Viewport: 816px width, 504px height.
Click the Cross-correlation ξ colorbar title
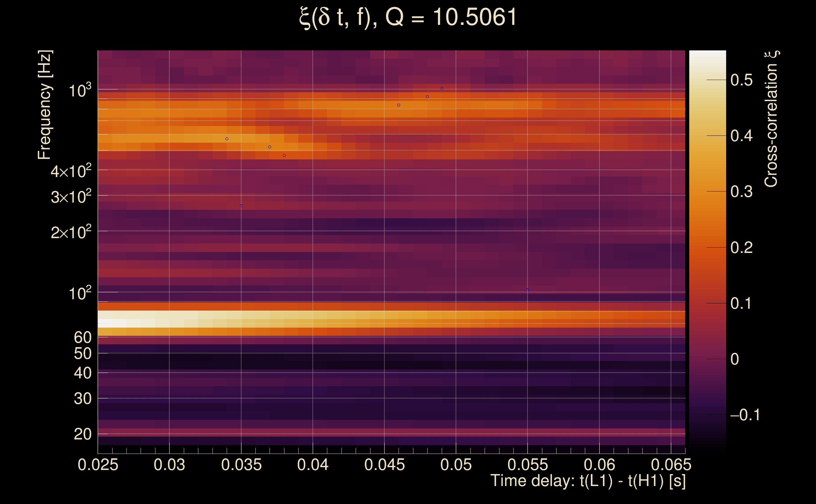[771, 118]
